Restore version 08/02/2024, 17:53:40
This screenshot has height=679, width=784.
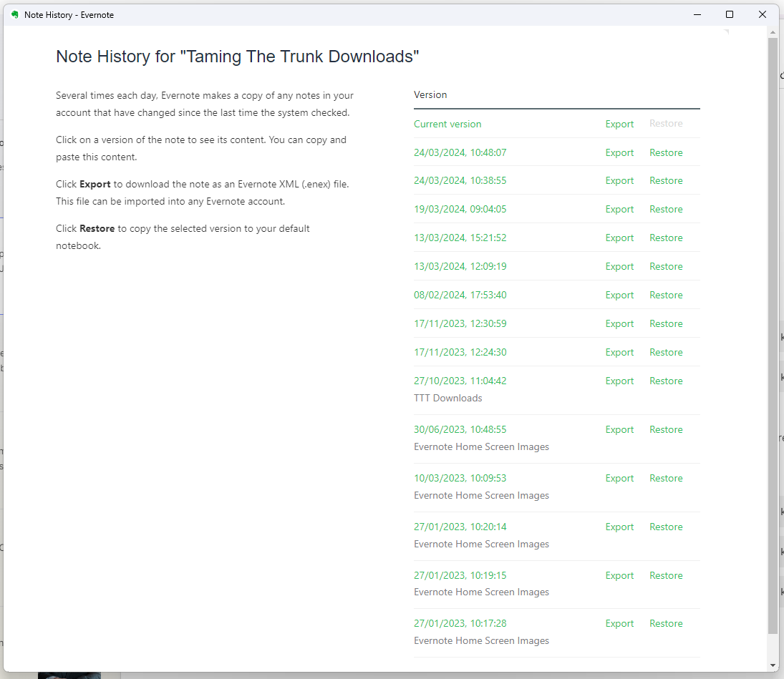point(665,295)
